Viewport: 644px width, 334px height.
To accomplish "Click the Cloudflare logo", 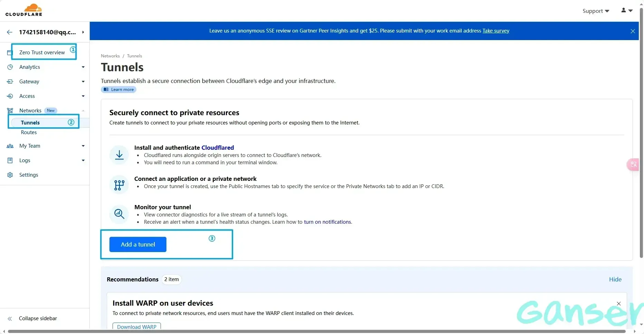I will (x=24, y=10).
